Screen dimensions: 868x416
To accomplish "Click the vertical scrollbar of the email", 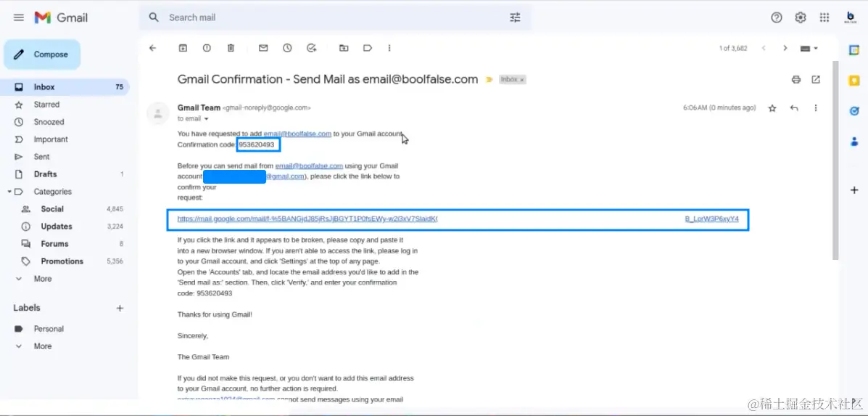I will pos(836,160).
